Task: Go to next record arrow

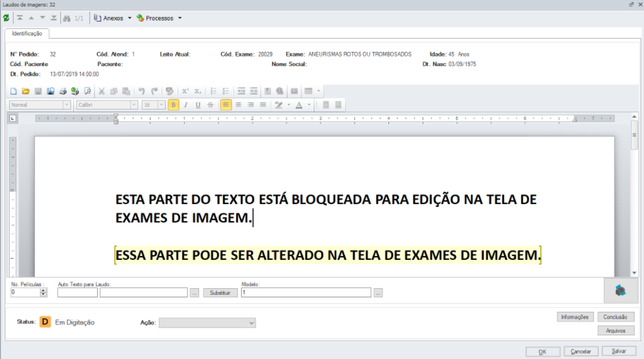Action: pos(43,18)
